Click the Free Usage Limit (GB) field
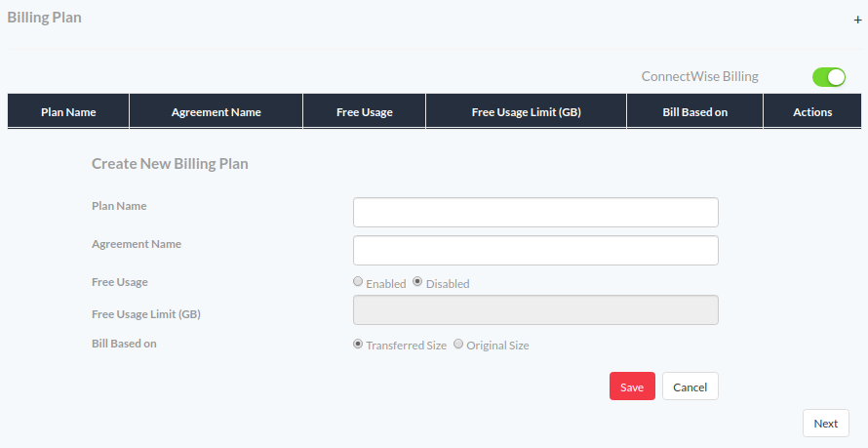Image resolution: width=868 pixels, height=448 pixels. [x=535, y=310]
